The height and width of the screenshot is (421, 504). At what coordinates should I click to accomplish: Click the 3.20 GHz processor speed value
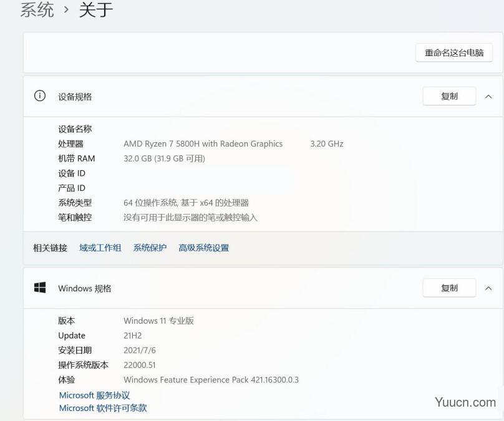(327, 143)
